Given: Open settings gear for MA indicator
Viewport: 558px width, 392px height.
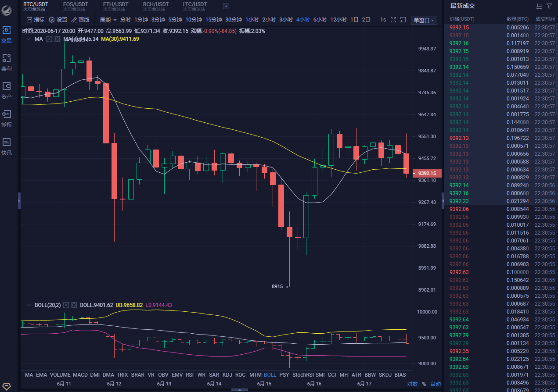Looking at the screenshot, I should coord(49,39).
